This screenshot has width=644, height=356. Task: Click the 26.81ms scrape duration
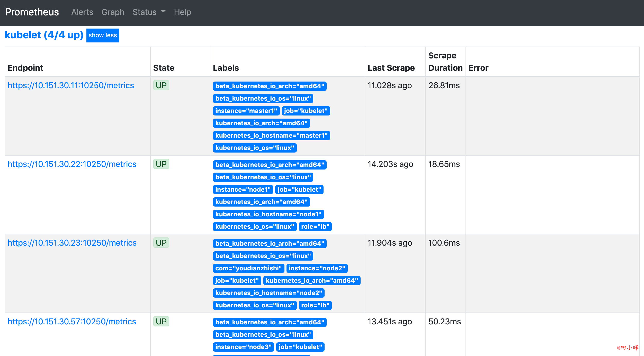pyautogui.click(x=444, y=85)
